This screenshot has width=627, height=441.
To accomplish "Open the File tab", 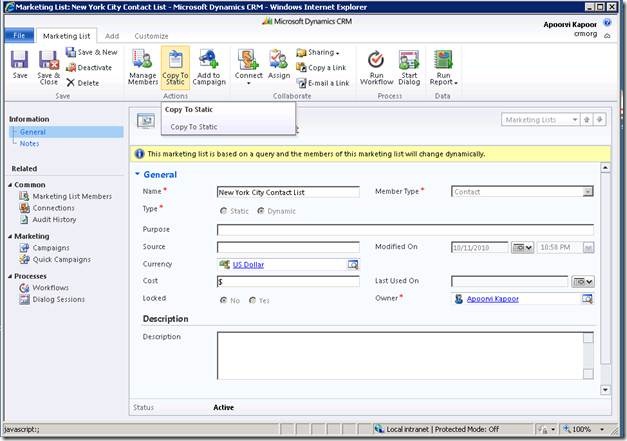I will point(19,35).
